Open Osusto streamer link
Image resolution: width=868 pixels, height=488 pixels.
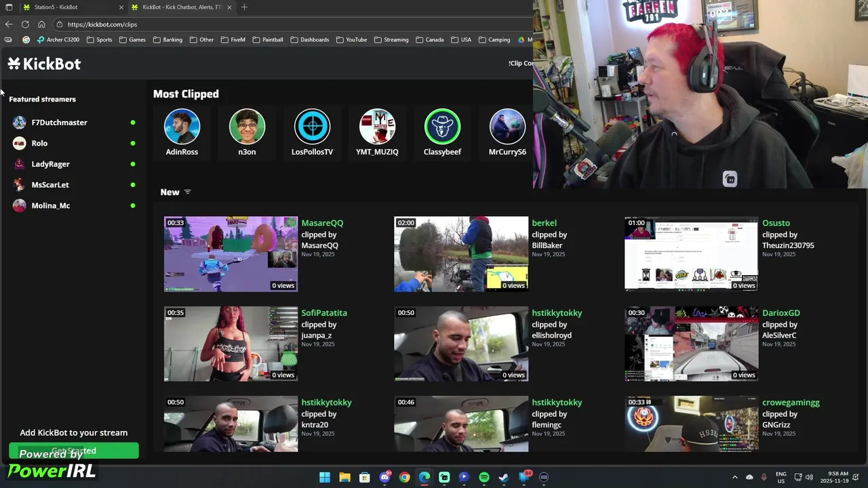click(776, 223)
